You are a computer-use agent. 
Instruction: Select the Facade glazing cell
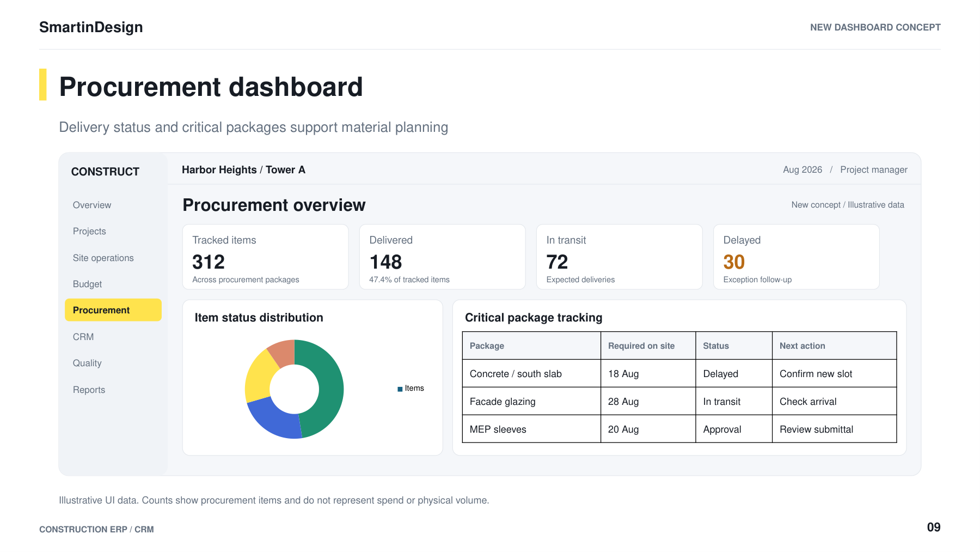tap(531, 402)
